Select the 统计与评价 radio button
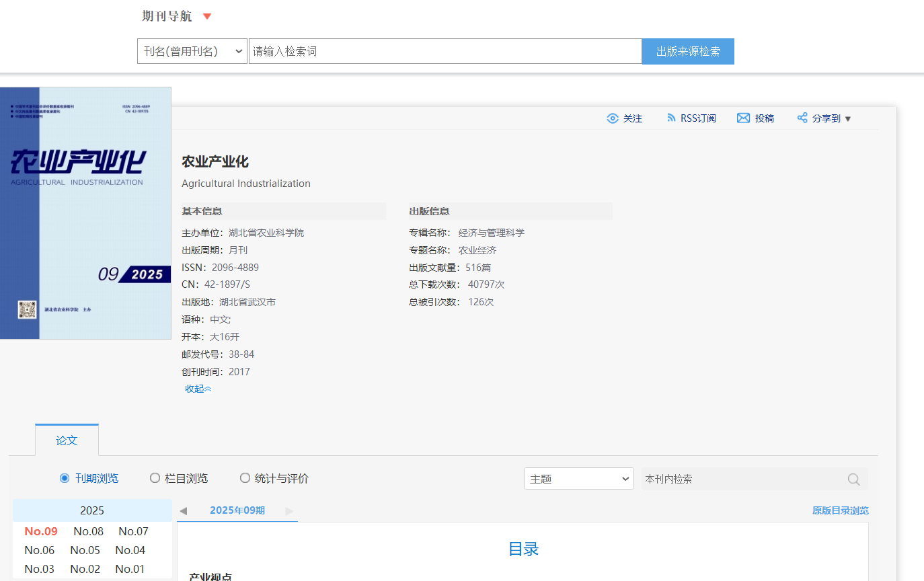This screenshot has width=924, height=581. 245,478
